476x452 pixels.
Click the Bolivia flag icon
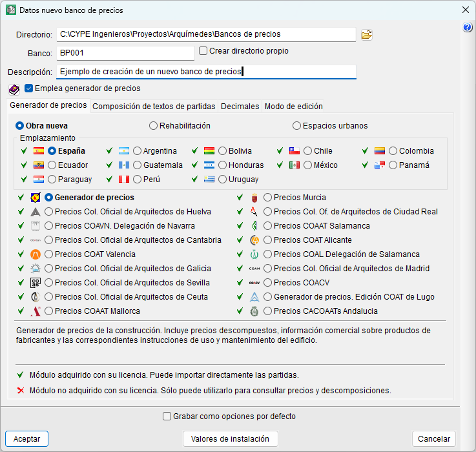coord(209,151)
